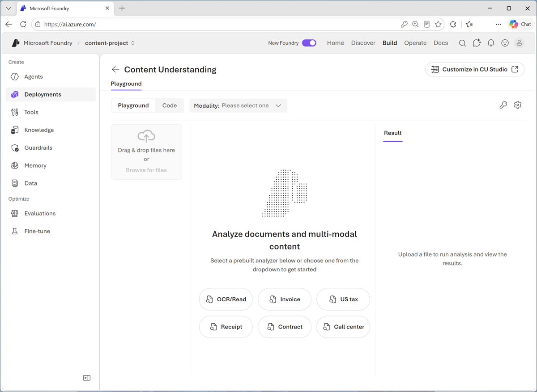Click the Microsoft Foundry logo

point(16,43)
